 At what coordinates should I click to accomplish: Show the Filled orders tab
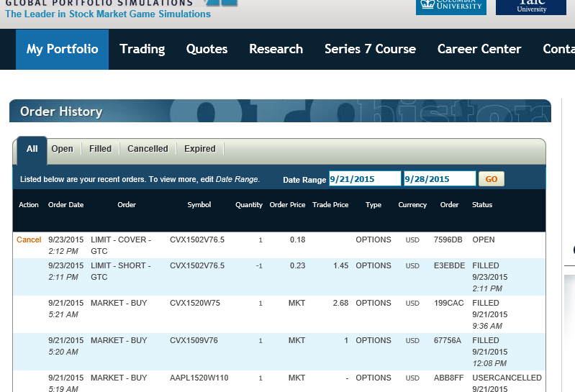(x=100, y=149)
